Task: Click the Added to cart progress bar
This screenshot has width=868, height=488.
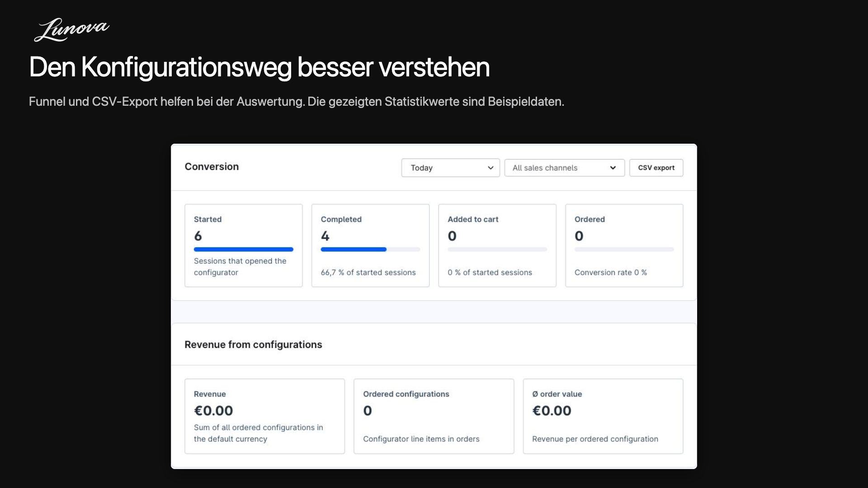Action: tap(497, 249)
